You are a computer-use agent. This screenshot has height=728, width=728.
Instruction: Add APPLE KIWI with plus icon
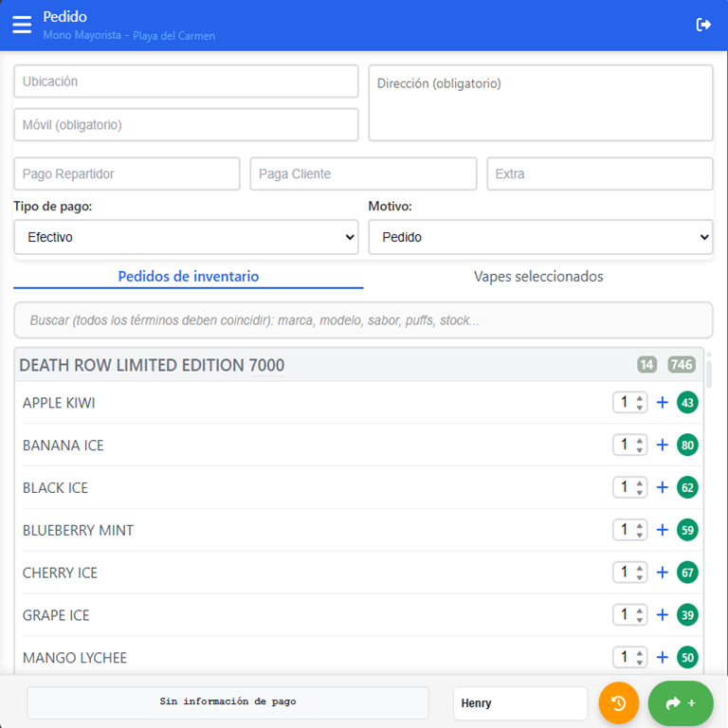point(663,403)
